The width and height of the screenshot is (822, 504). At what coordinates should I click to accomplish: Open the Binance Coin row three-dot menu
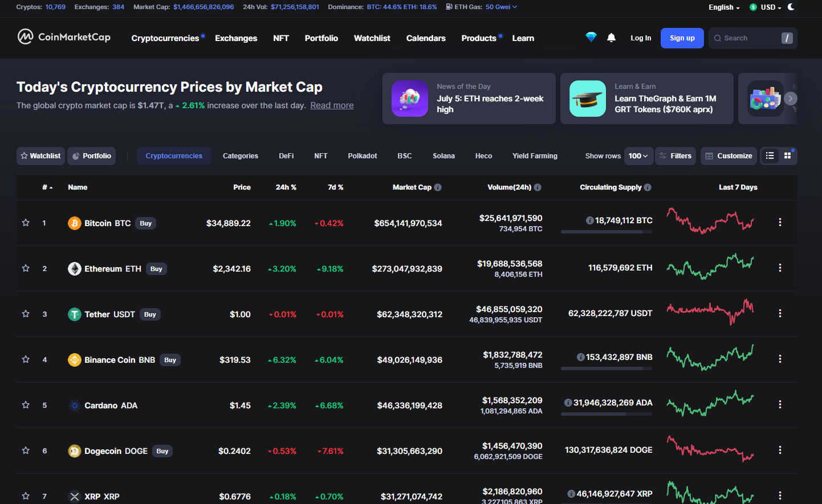pyautogui.click(x=780, y=359)
